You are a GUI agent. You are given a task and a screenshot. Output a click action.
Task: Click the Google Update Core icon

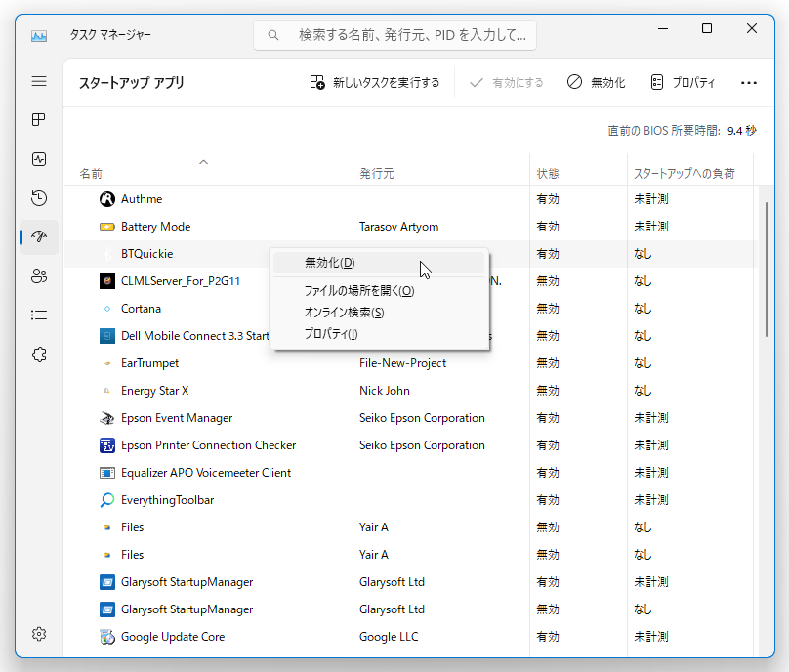pyautogui.click(x=107, y=637)
